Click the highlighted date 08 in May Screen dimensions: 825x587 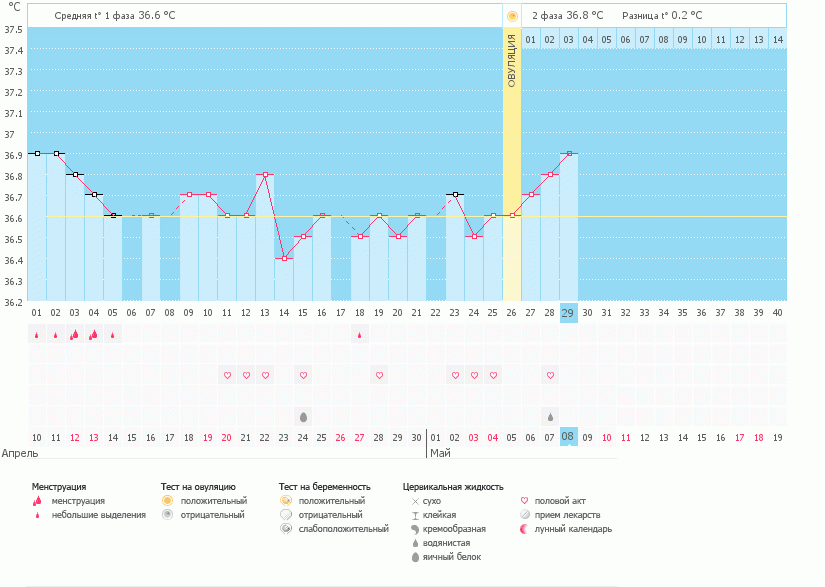tap(568, 437)
